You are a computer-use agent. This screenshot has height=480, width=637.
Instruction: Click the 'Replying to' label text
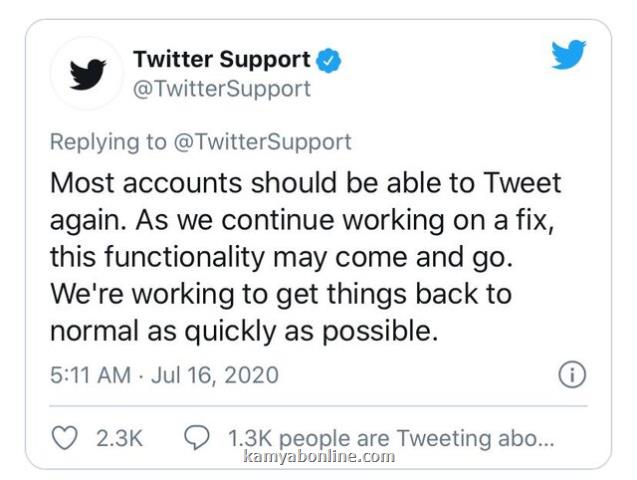coord(108,142)
